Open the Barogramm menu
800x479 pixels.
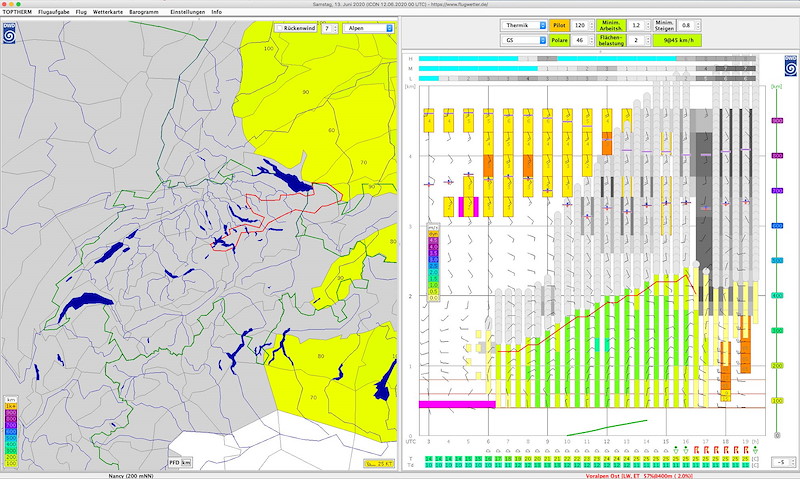click(144, 12)
